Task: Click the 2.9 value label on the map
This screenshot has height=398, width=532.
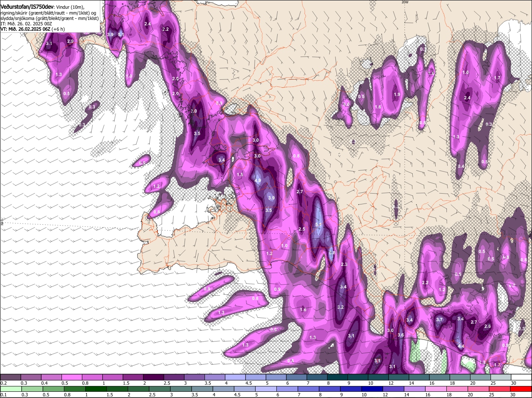Action: [x=70, y=41]
